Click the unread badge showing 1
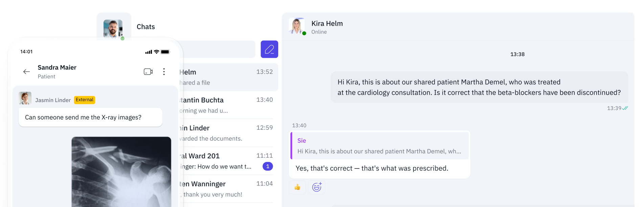This screenshot has width=644, height=207. (x=268, y=166)
